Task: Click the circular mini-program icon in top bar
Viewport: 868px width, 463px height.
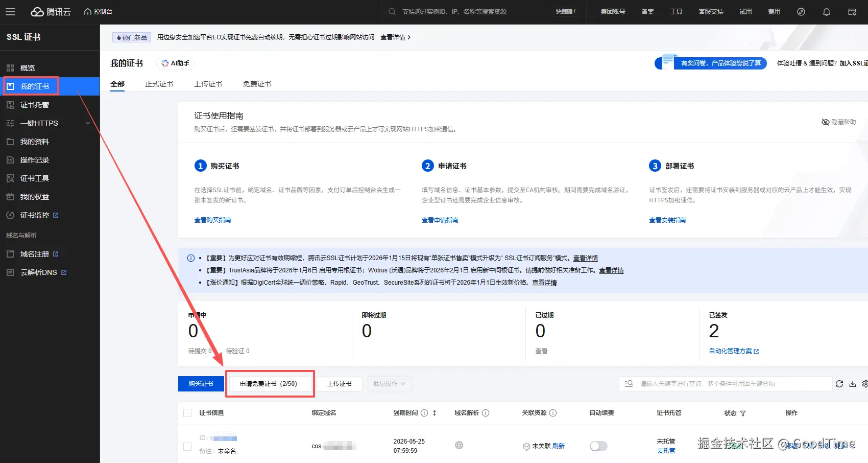Action: coord(801,12)
